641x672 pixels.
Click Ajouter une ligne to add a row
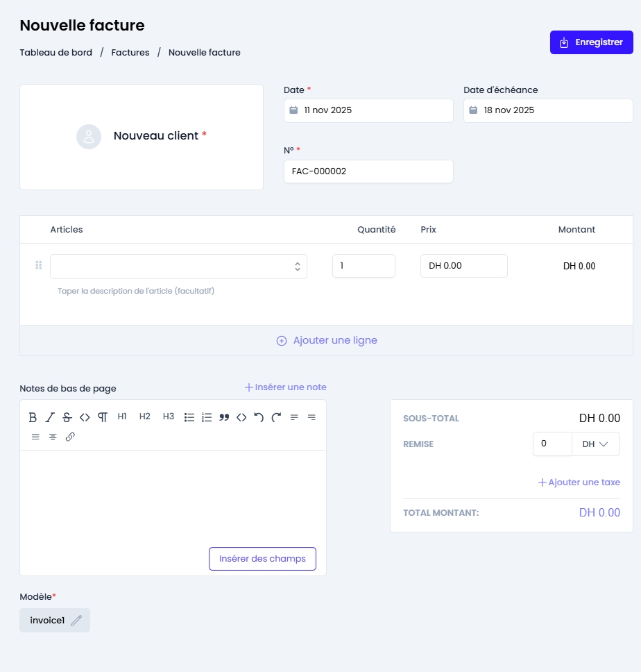[x=327, y=341]
